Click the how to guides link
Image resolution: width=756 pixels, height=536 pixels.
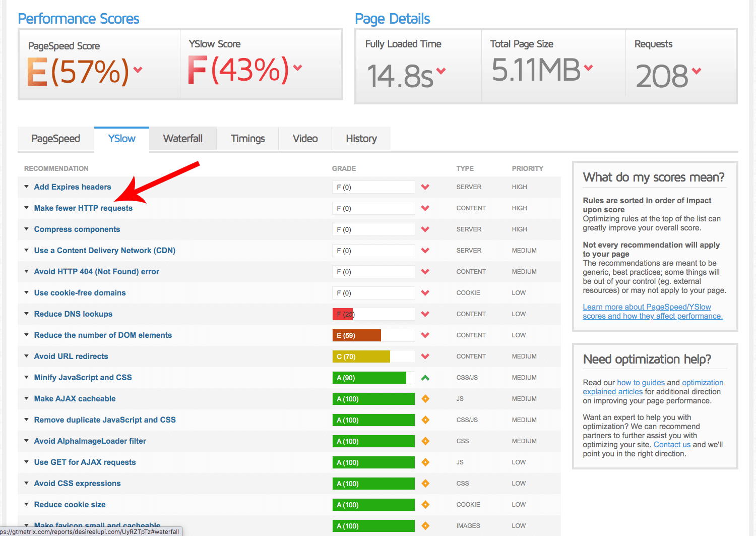641,383
